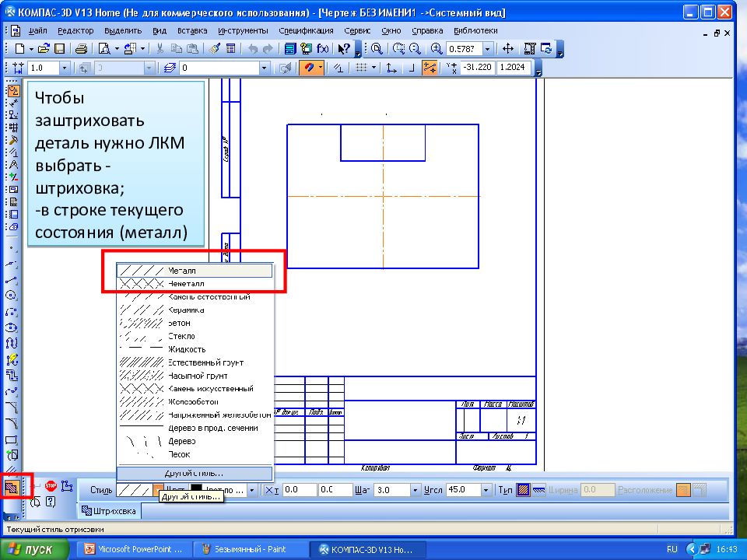Choose Другой стиль... in the style list
The image size is (747, 560).
coord(195,474)
